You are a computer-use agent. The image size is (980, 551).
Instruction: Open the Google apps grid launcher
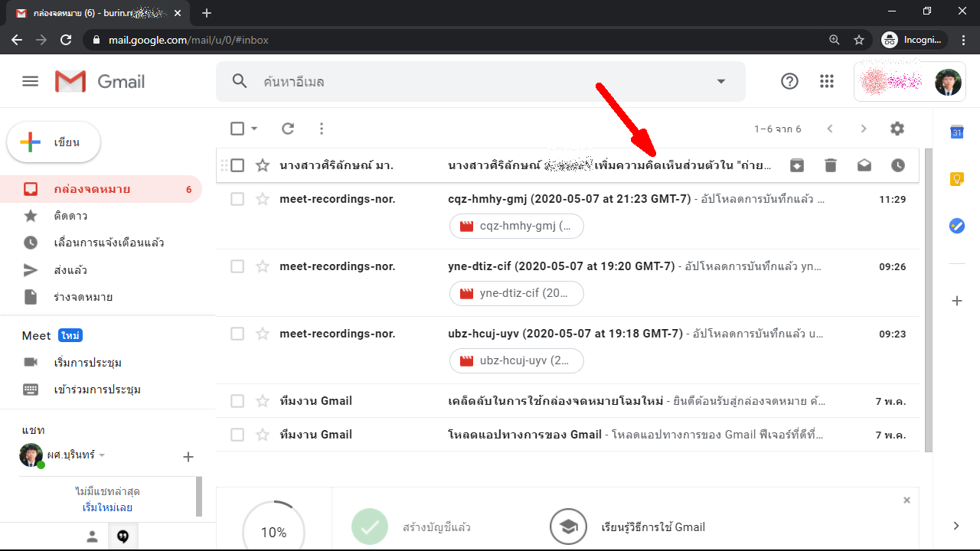point(826,81)
